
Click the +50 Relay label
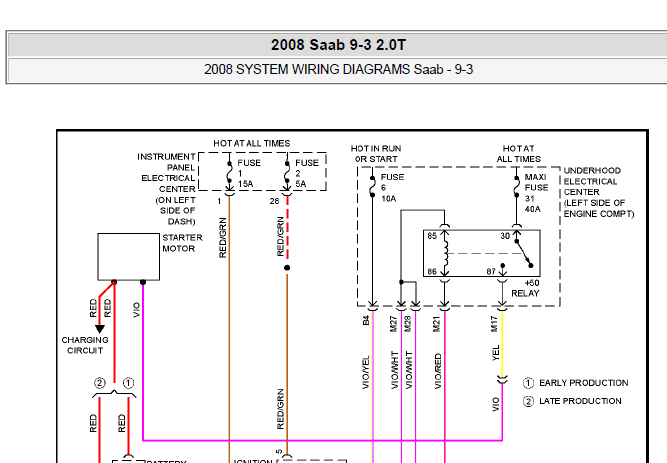526,288
